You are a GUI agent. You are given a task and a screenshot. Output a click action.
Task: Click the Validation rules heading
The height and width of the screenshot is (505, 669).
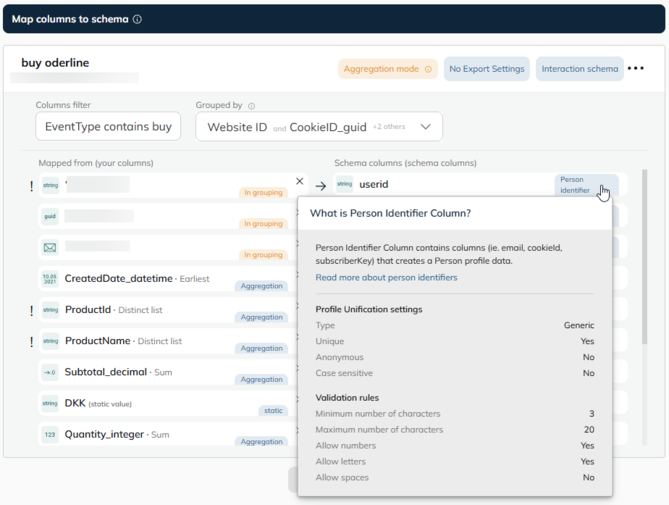pos(347,398)
